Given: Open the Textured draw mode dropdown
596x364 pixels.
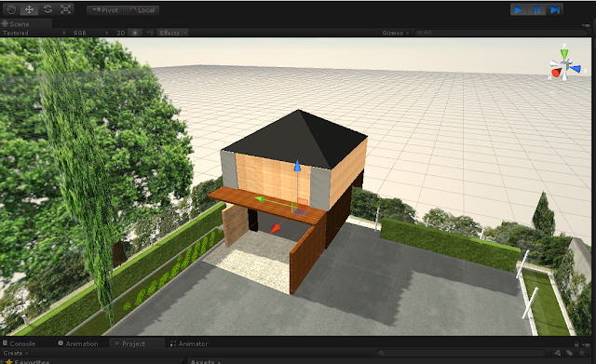Looking at the screenshot, I should (34, 34).
